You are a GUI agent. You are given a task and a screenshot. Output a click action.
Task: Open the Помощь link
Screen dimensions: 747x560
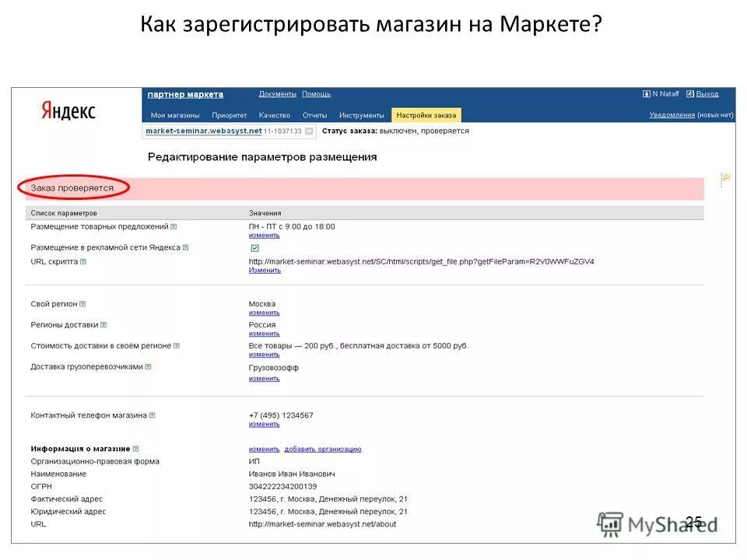tap(317, 94)
